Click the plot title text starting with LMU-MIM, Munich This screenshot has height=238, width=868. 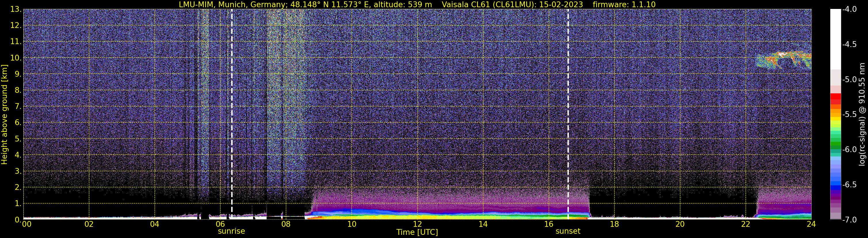click(x=417, y=4)
